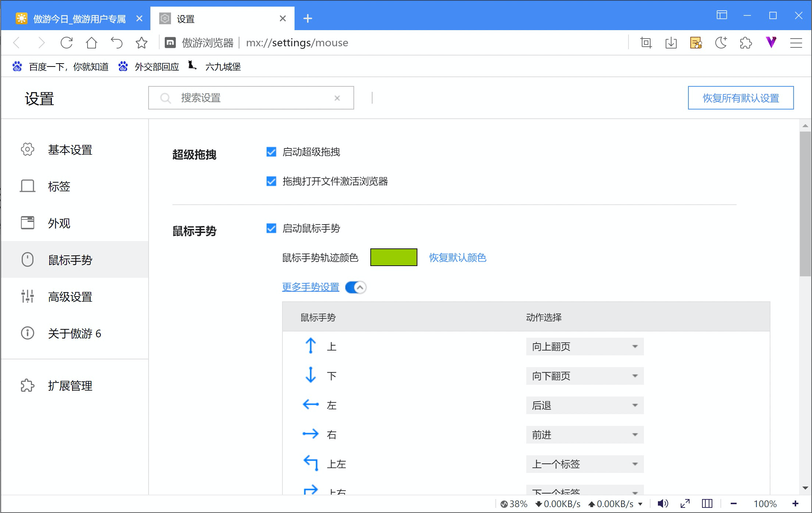The image size is (812, 513).
Task: Open 高级设置 section
Action: coord(75,297)
